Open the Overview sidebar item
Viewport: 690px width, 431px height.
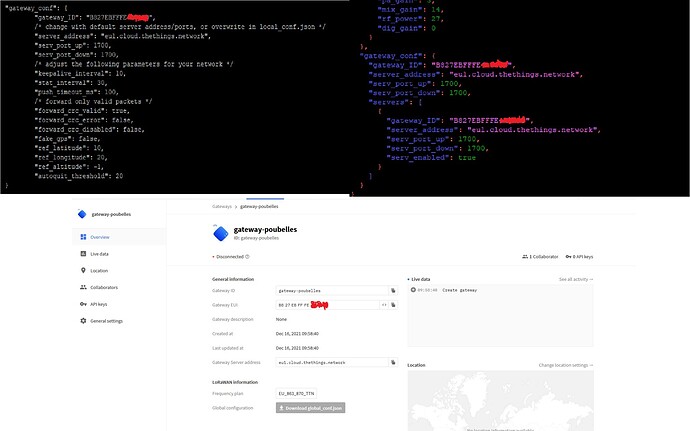point(98,237)
